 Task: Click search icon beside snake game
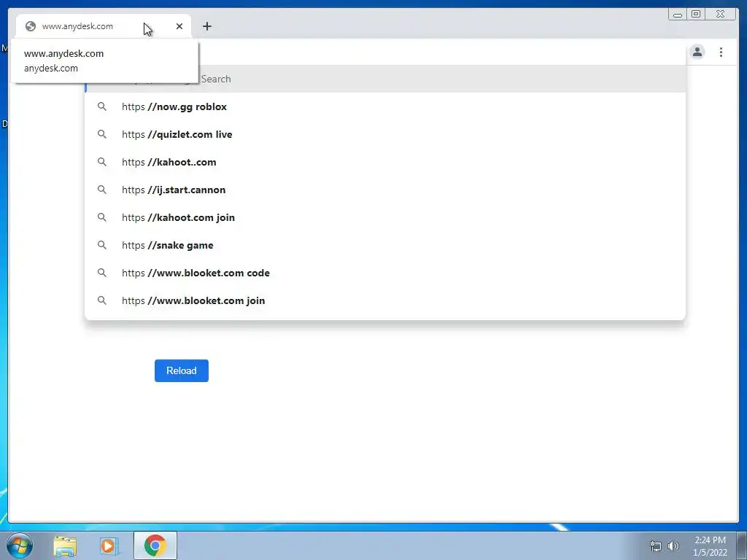point(102,245)
